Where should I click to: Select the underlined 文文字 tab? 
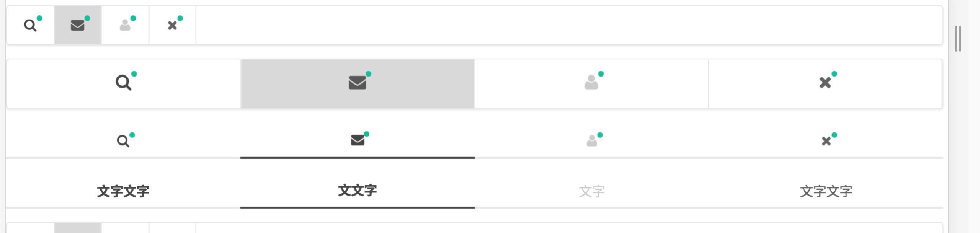[x=358, y=191]
